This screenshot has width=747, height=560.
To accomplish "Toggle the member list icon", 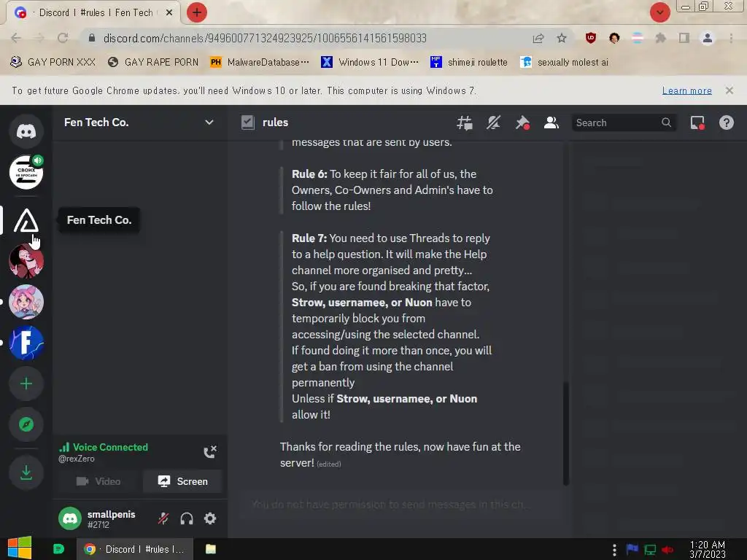I will (551, 122).
